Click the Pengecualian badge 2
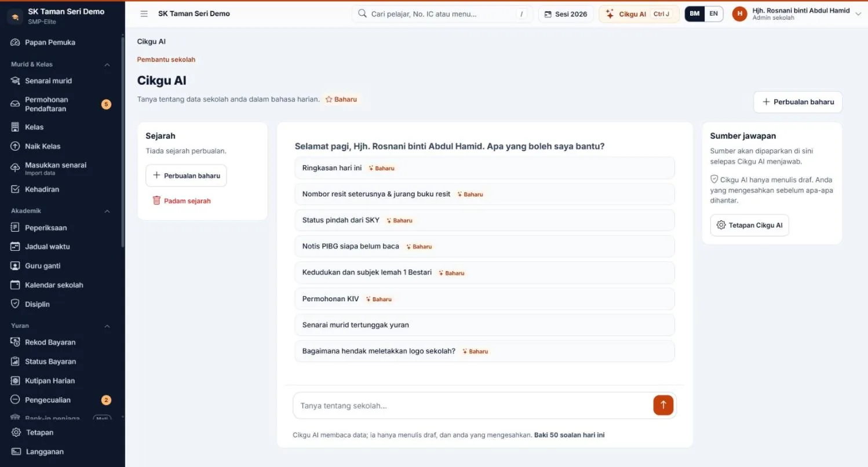The image size is (868, 467). [x=106, y=400]
